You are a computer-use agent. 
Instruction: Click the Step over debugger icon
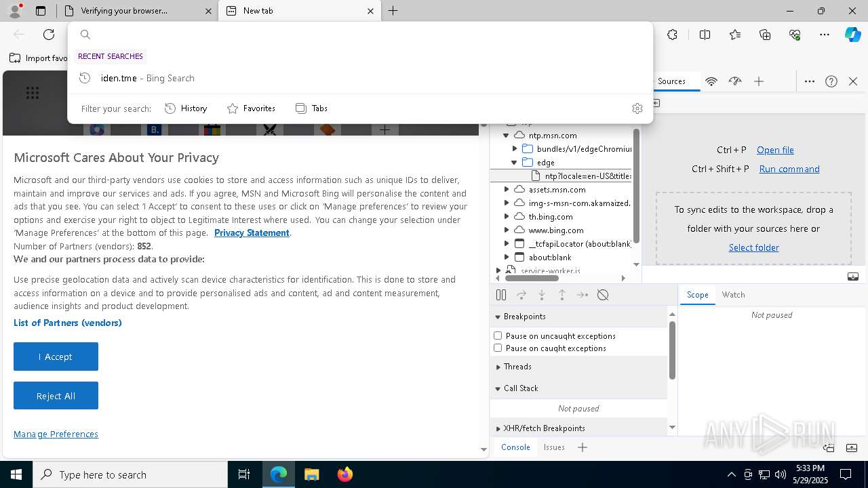tap(521, 295)
